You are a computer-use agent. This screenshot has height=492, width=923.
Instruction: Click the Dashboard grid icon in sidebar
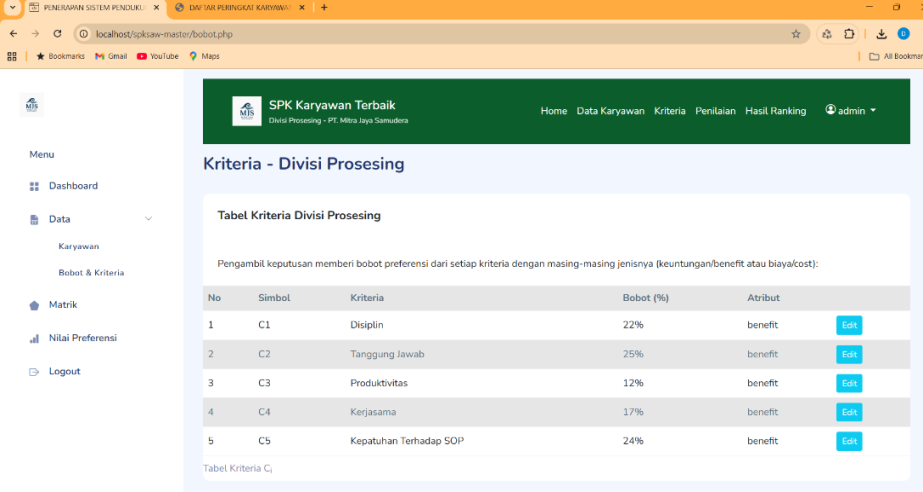(34, 186)
